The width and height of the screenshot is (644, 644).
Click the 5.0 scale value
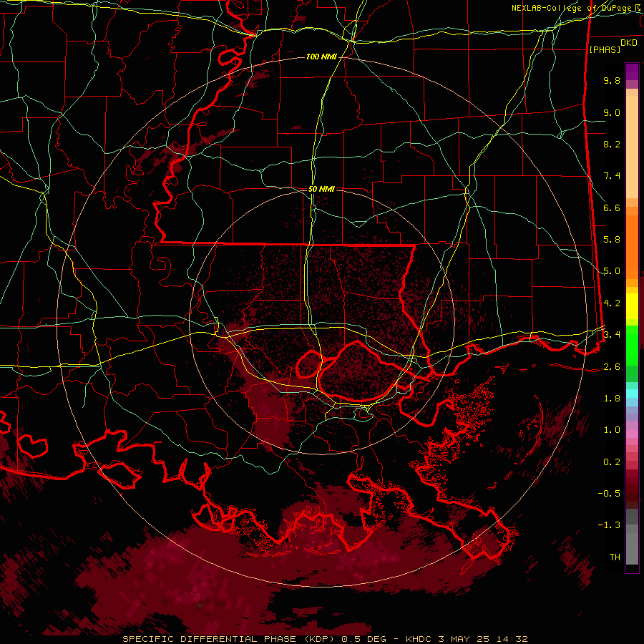pos(612,271)
